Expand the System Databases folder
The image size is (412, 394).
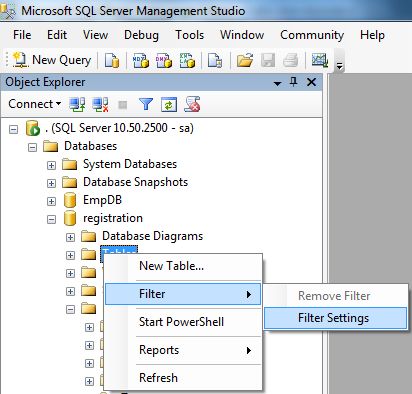click(x=51, y=165)
